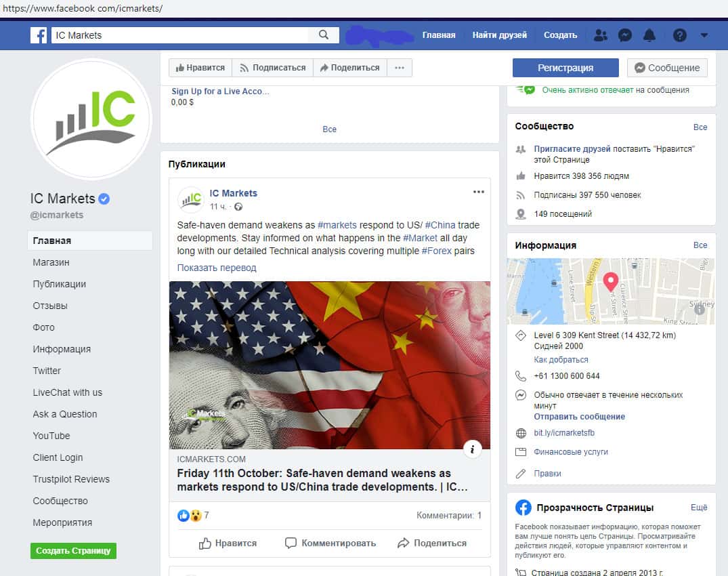The height and width of the screenshot is (576, 728).
Task: Click Поделиться button under the post
Action: click(x=432, y=543)
